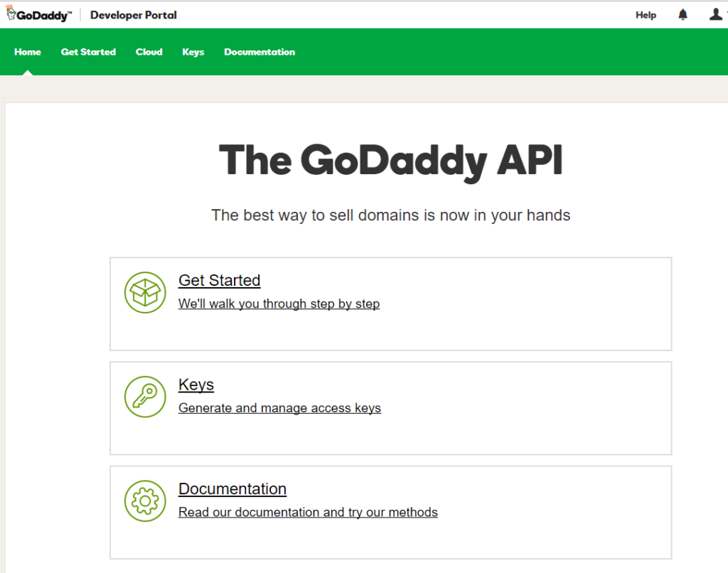The image size is (728, 573).
Task: Open the Documentation card title link
Action: click(x=232, y=489)
